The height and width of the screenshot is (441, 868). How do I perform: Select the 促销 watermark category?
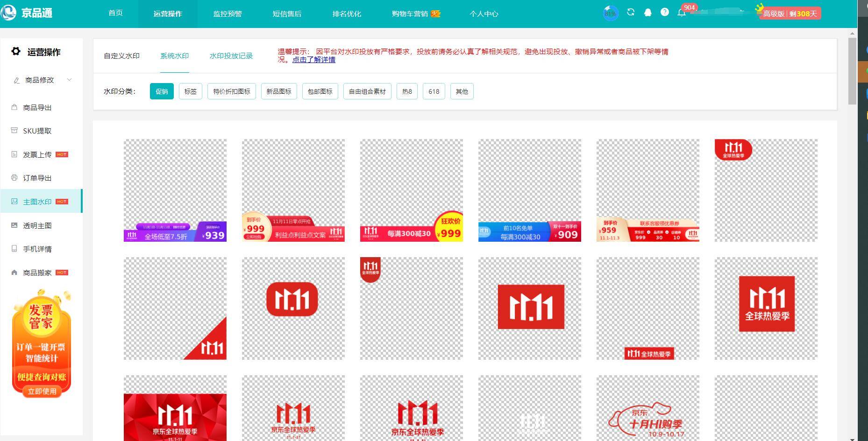tap(162, 91)
